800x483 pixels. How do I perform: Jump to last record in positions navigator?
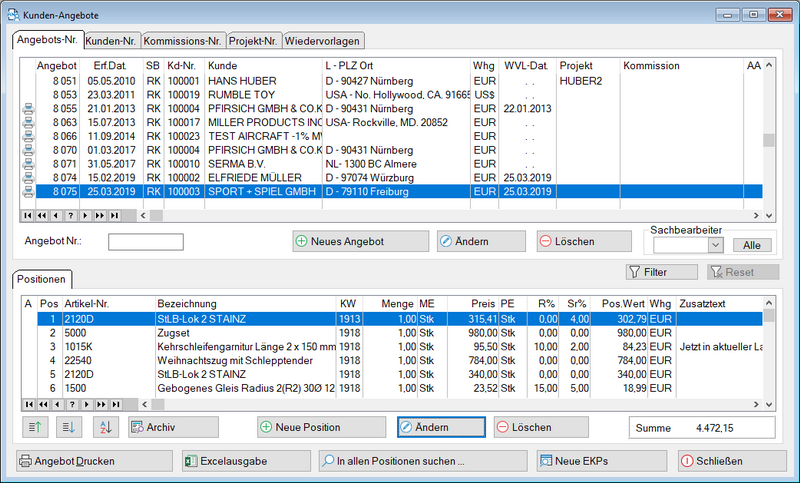[114, 403]
